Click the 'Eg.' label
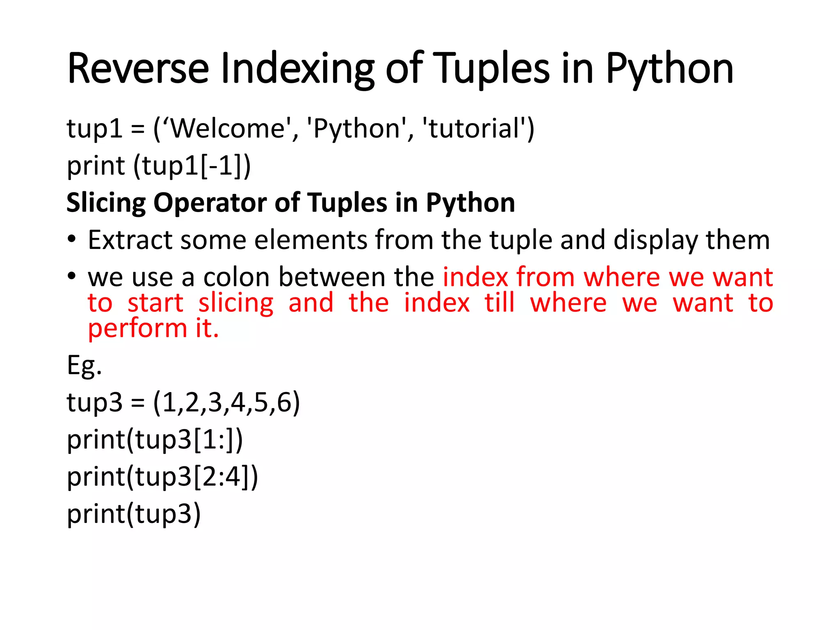840x630 pixels. pos(84,366)
